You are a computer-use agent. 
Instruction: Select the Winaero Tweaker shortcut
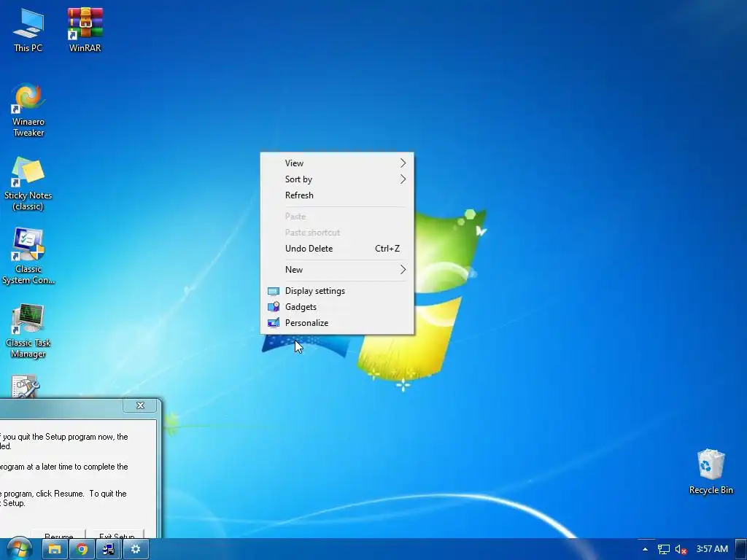[28, 111]
